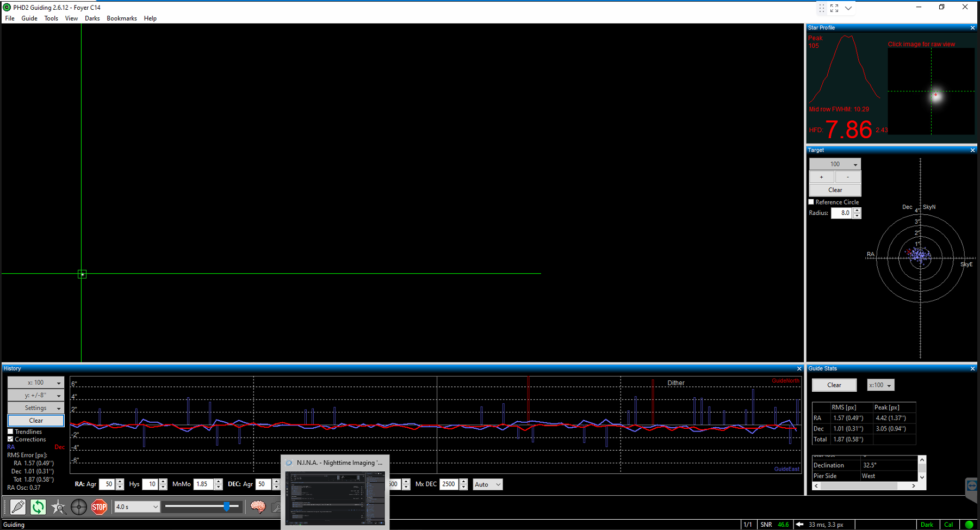Open the Bookmarks menu
The height and width of the screenshot is (530, 980).
coord(122,19)
